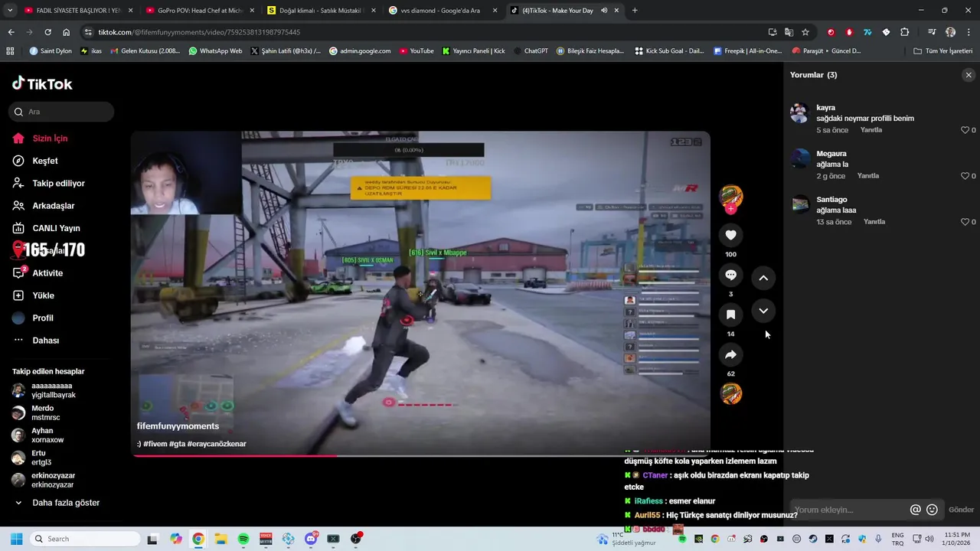Reply to kayra's comment via Yanıtla
This screenshot has width=980, height=551.
[x=871, y=130]
